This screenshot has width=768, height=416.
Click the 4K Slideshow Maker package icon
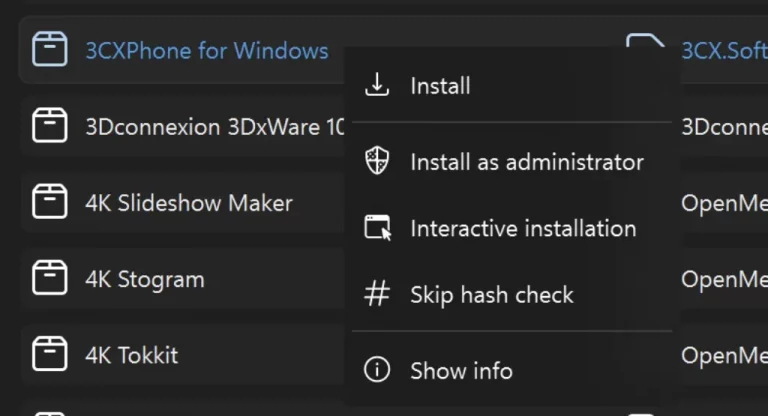[49, 201]
